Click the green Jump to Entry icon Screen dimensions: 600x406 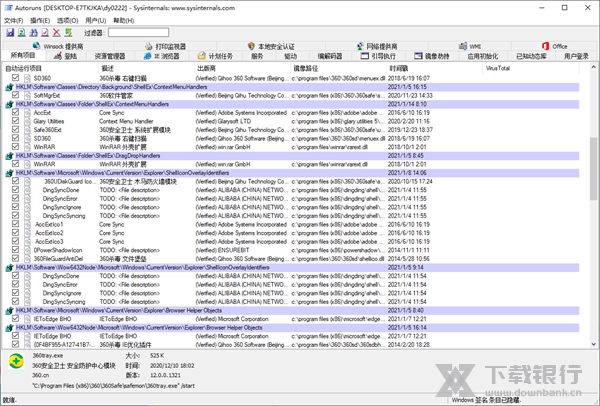click(68, 33)
